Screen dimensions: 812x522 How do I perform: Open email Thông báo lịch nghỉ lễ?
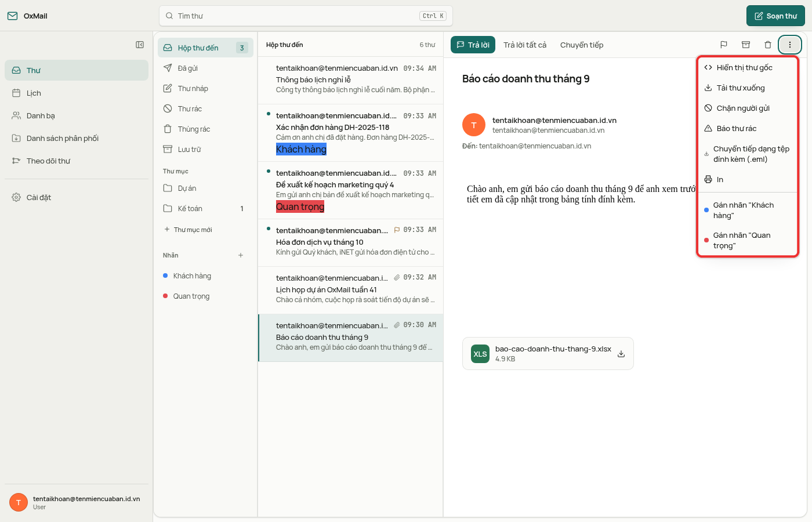350,80
